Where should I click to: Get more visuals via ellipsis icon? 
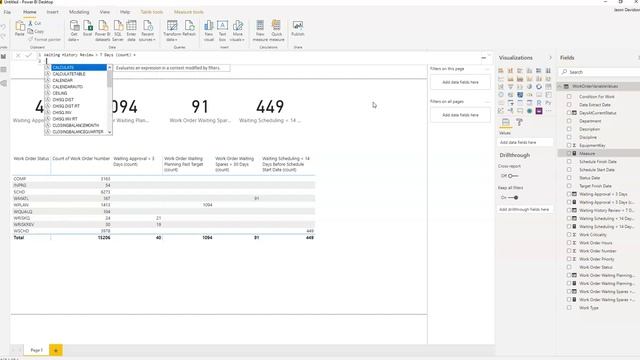[x=548, y=111]
